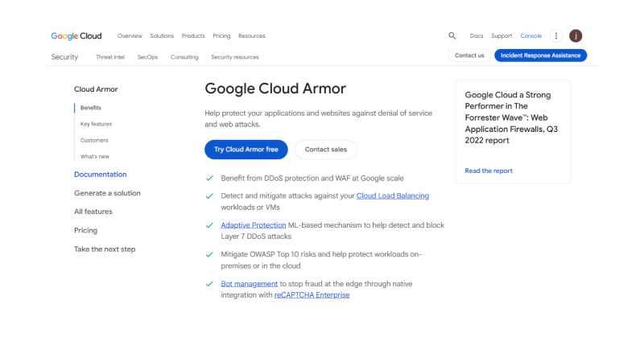Click the 'Benefit from DDoS protection' bullet text
Viewport: 644px width, 358px height.
point(312,178)
